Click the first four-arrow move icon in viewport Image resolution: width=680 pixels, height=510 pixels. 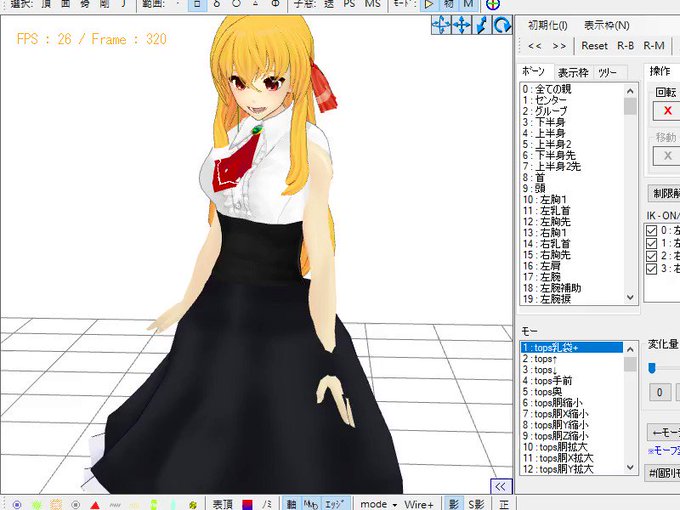441,25
